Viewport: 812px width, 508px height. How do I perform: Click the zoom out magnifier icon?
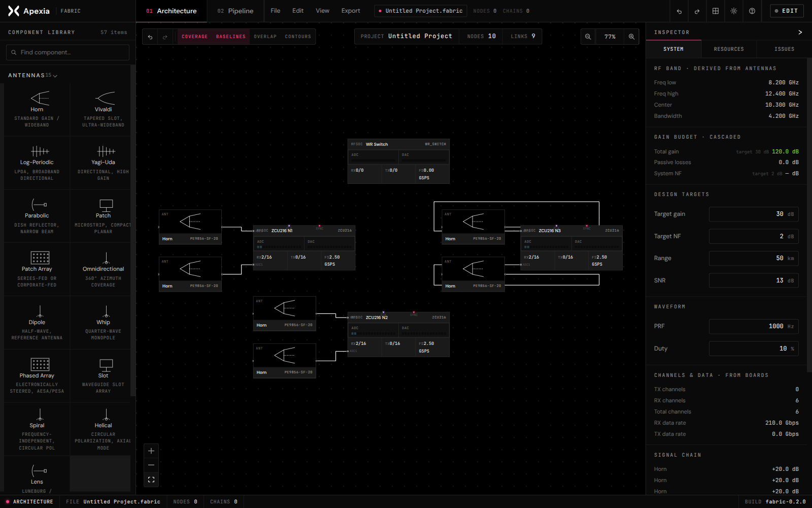(588, 37)
